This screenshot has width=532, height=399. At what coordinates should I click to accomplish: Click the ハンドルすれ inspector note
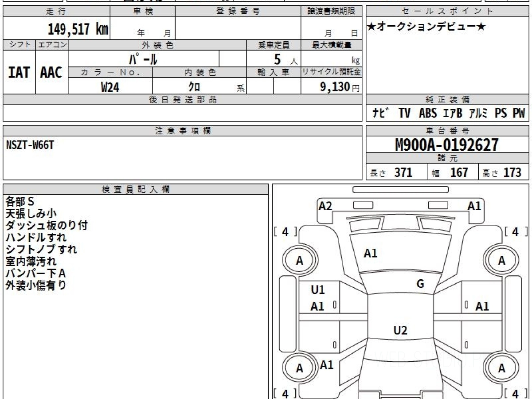36,238
